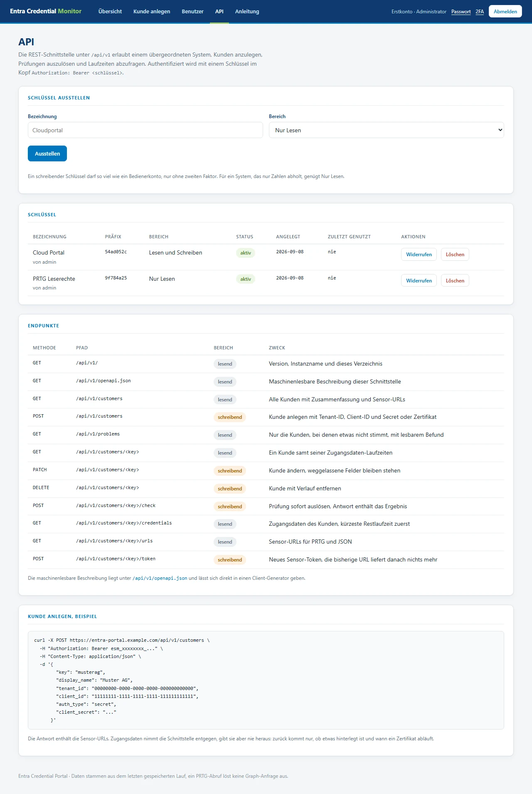The width and height of the screenshot is (532, 794).
Task: Click 'Version, Instanzname und dieses Verzeichnis' text
Action: 325,364
